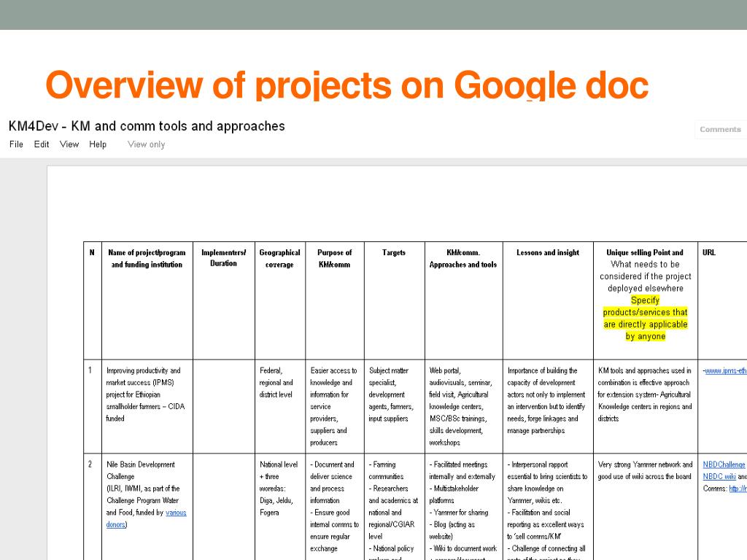
Task: Click the 'Very strong Yammer network' cell
Action: (646, 507)
